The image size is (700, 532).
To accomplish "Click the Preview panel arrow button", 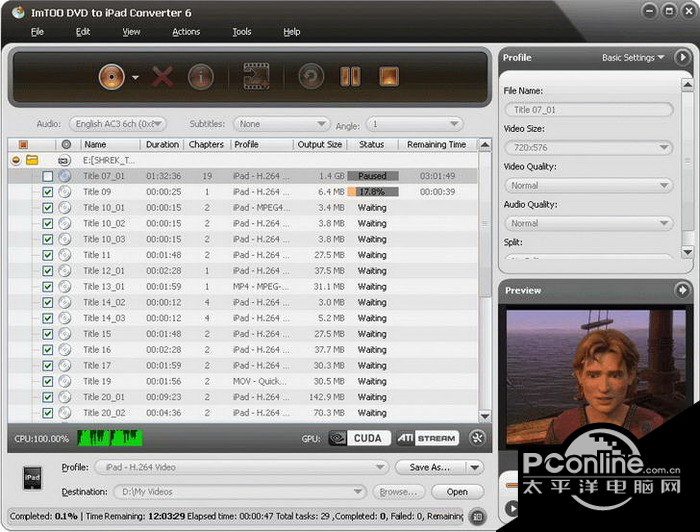I will 682,290.
